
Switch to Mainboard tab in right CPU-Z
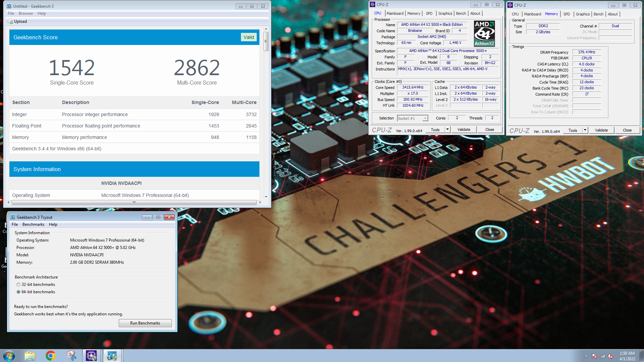[x=533, y=14]
